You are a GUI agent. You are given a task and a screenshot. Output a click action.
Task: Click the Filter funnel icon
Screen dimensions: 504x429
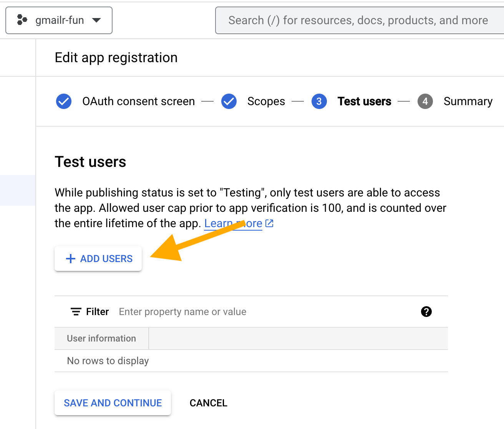pyautogui.click(x=76, y=312)
